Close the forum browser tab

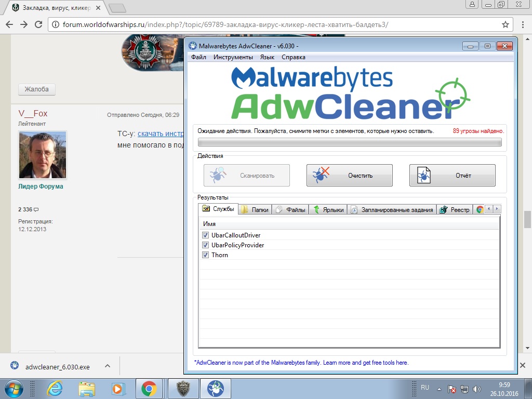click(x=98, y=7)
